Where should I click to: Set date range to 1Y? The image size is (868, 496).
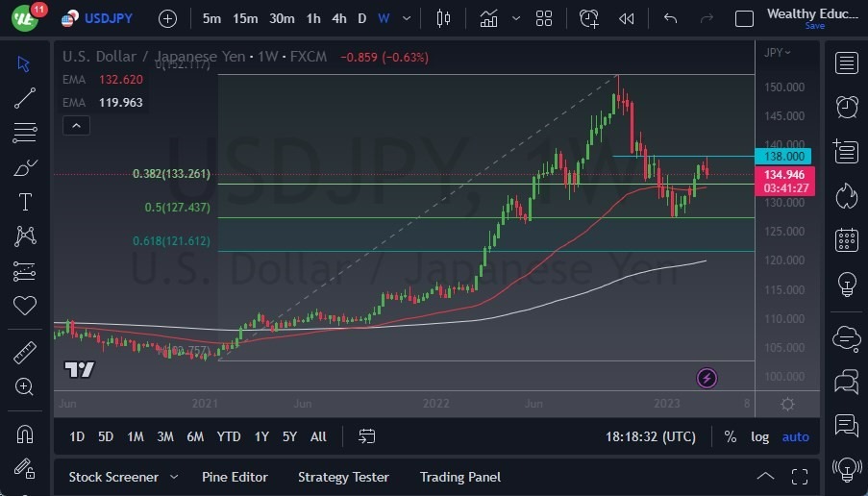[261, 436]
